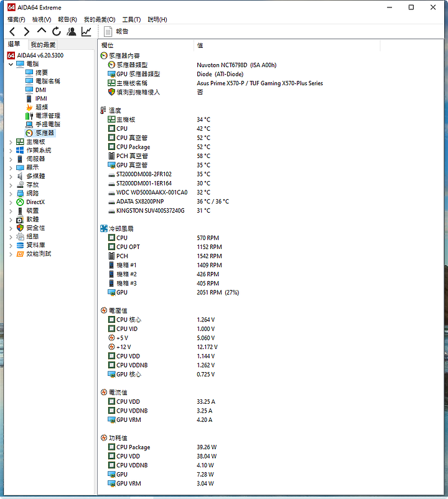Open the 說明(H) menu

coord(157,19)
